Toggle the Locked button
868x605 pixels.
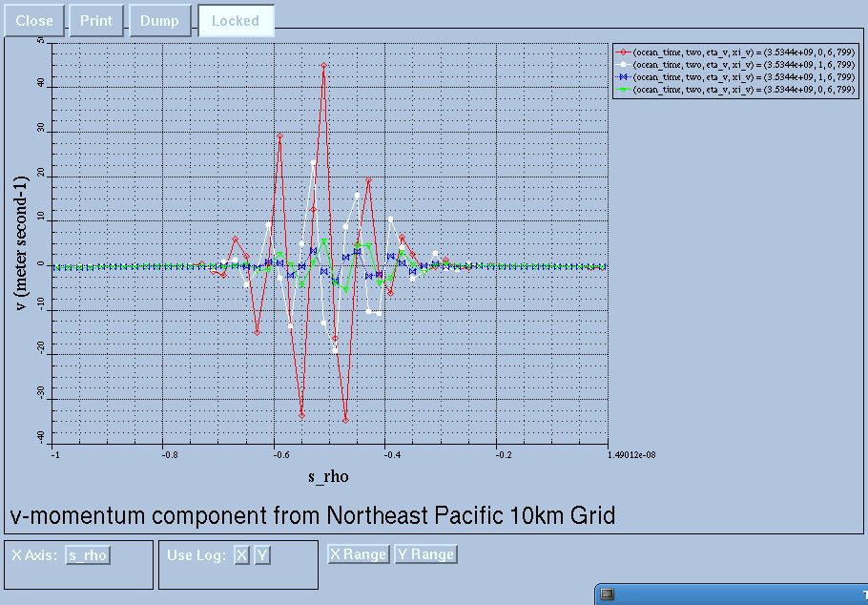point(236,20)
